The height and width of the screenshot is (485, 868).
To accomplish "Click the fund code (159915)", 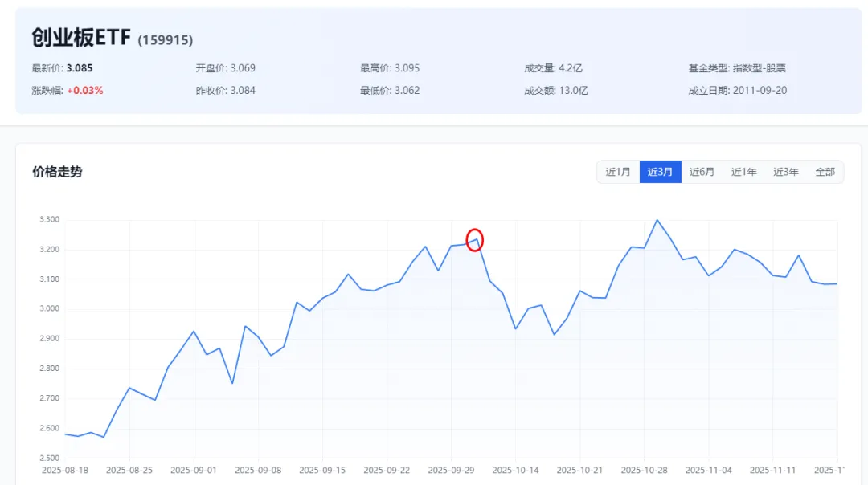I will [x=165, y=40].
